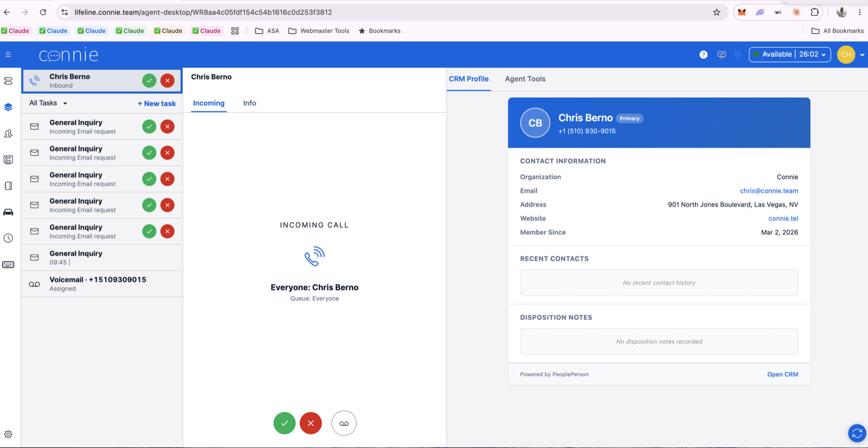Click the +1 (510) 930-9015 phone number
868x448 pixels.
(x=586, y=131)
